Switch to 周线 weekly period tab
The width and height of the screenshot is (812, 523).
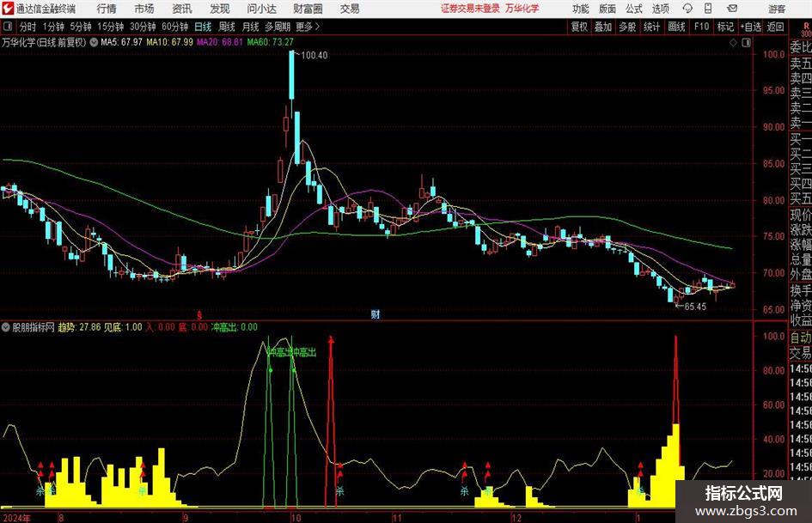[x=227, y=27]
